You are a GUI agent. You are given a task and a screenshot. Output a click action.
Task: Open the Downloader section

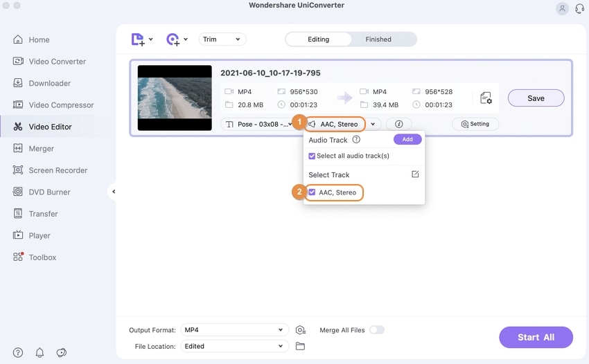click(42, 83)
